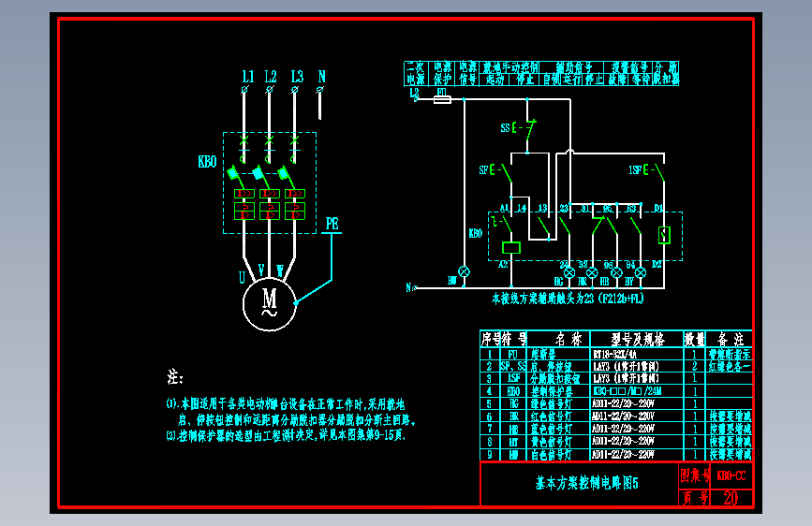Click the KB0 label beside dashed main breaker

pos(207,162)
